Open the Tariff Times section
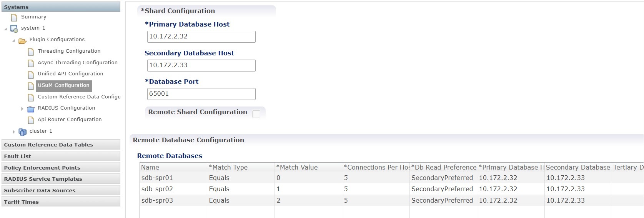 (61, 202)
